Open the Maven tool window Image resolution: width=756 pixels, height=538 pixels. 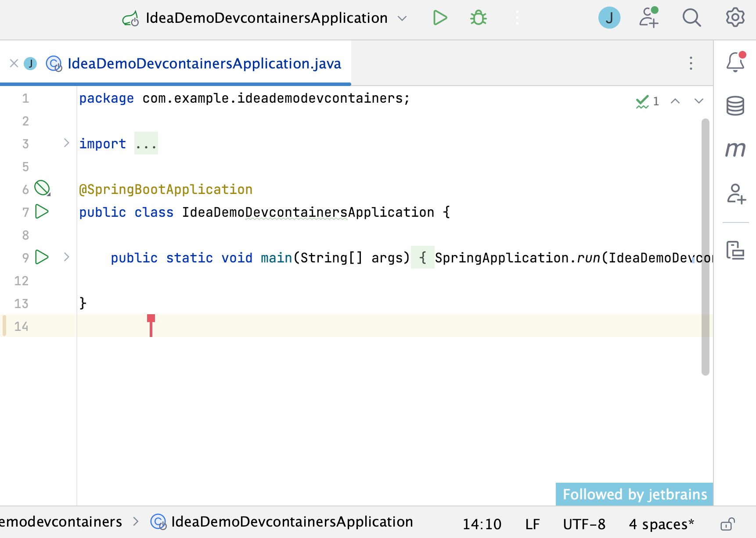[x=735, y=149]
